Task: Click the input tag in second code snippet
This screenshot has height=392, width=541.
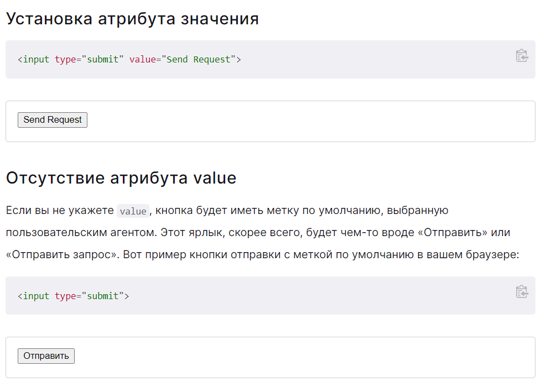Action: coord(34,296)
